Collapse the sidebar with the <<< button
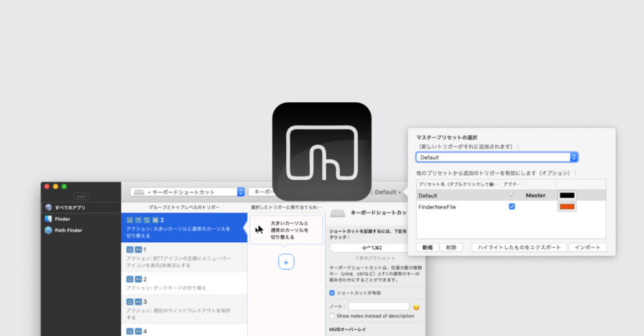Viewport: 644px width, 336px height. tap(81, 196)
